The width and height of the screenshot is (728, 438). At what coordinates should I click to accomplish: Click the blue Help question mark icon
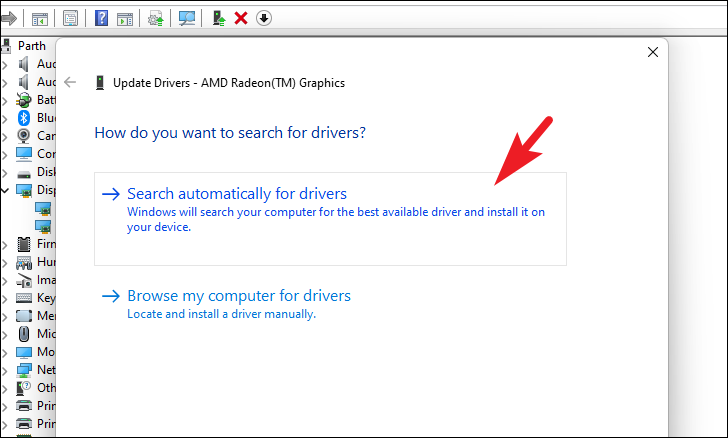[x=101, y=19]
